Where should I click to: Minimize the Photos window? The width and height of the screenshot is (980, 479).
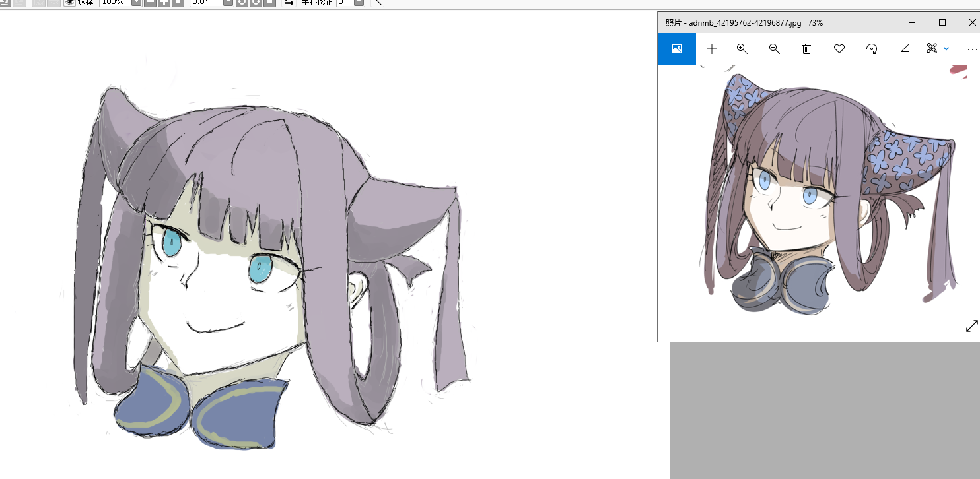click(912, 22)
